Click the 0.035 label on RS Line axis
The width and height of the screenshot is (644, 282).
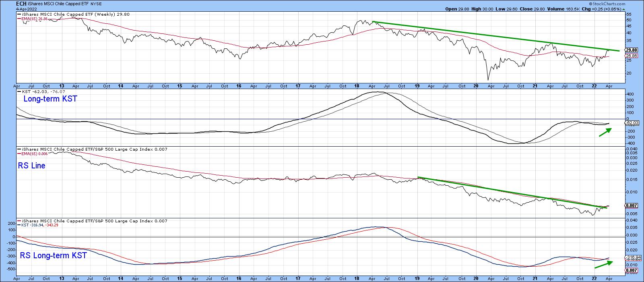[631, 153]
